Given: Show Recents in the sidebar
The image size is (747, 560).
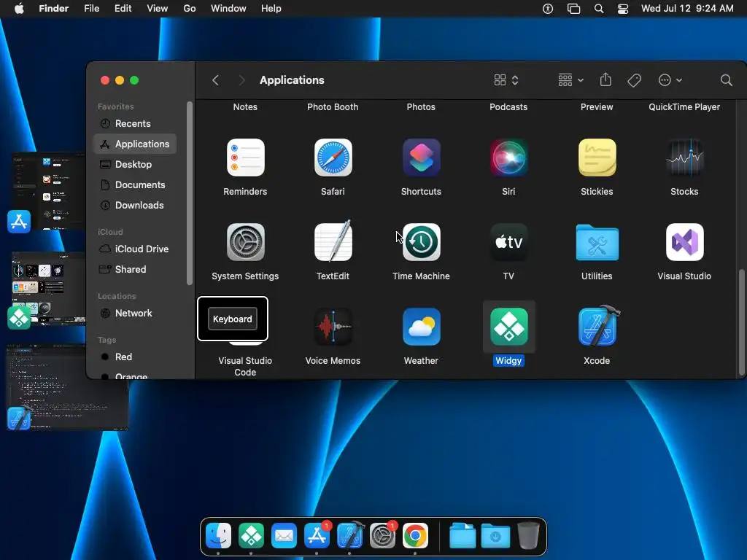Looking at the screenshot, I should (135, 123).
